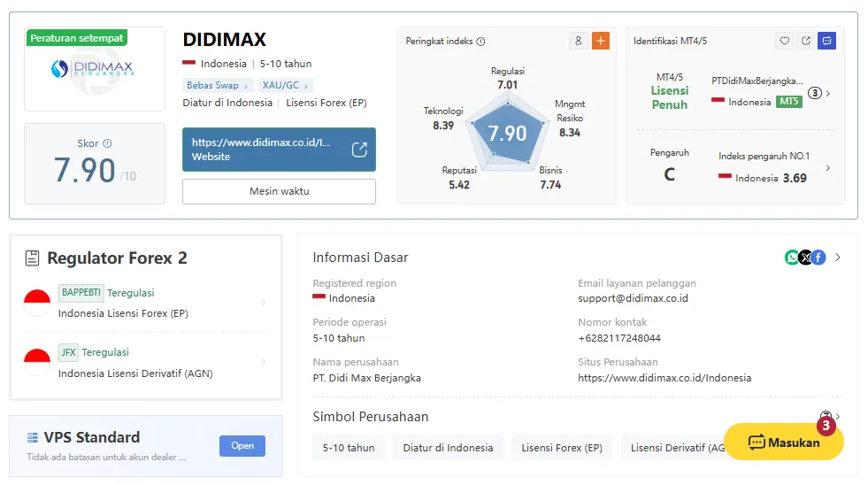
Task: Expand the Simbol Perusahaan chevron
Action: tap(838, 416)
